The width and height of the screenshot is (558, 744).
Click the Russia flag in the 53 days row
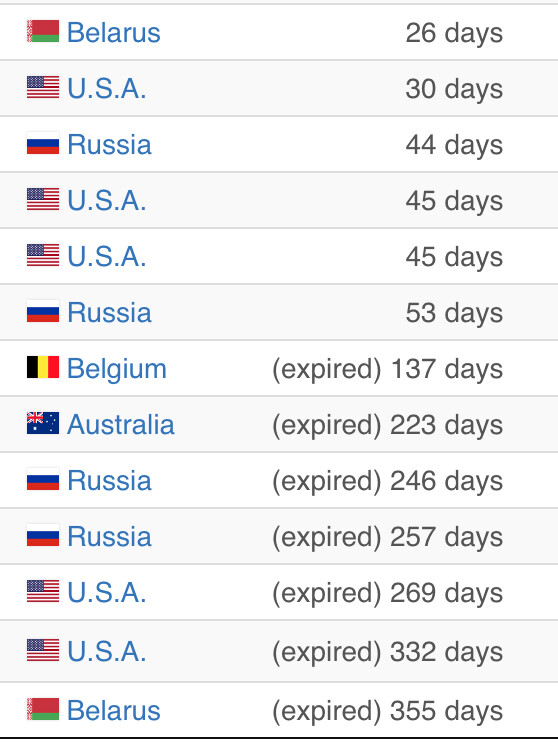point(43,311)
